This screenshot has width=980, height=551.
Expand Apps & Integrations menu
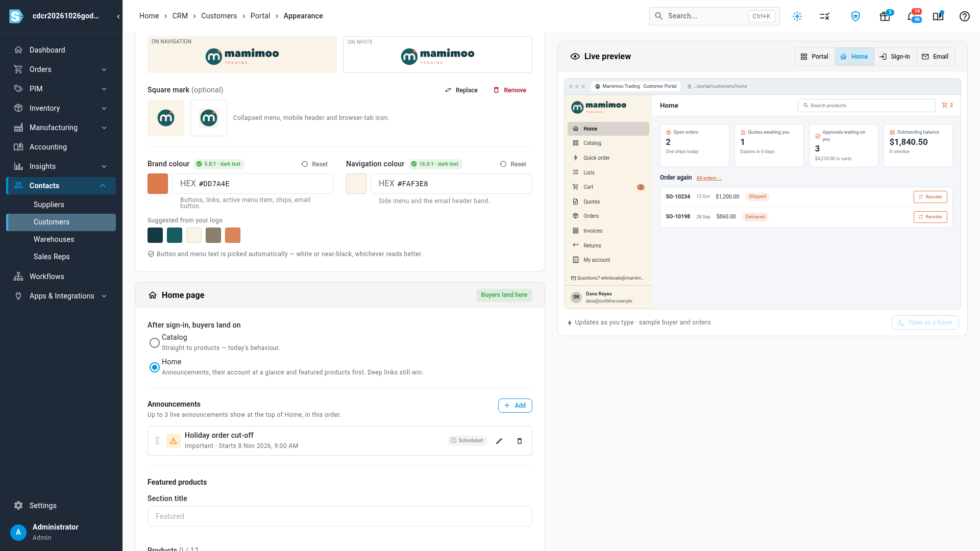104,296
